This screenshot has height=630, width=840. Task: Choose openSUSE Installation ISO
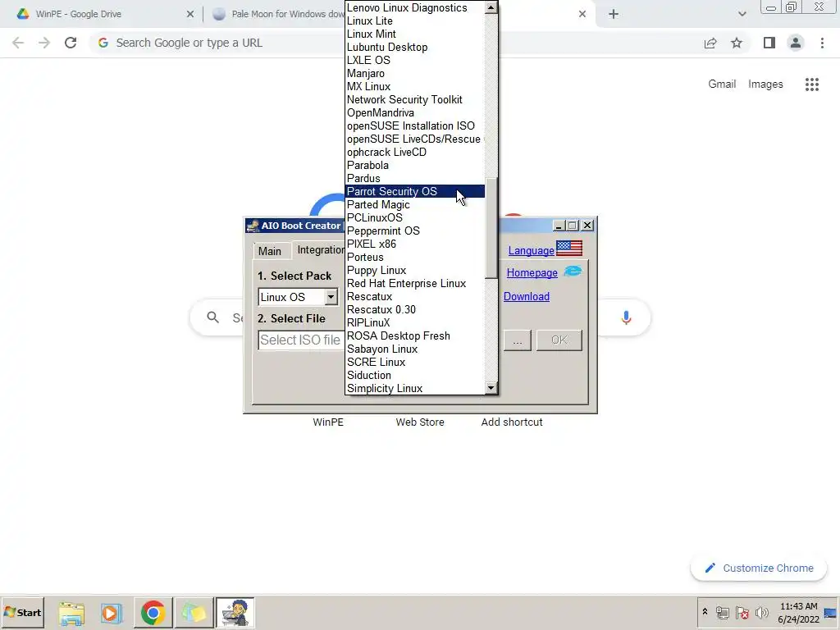tap(414, 126)
